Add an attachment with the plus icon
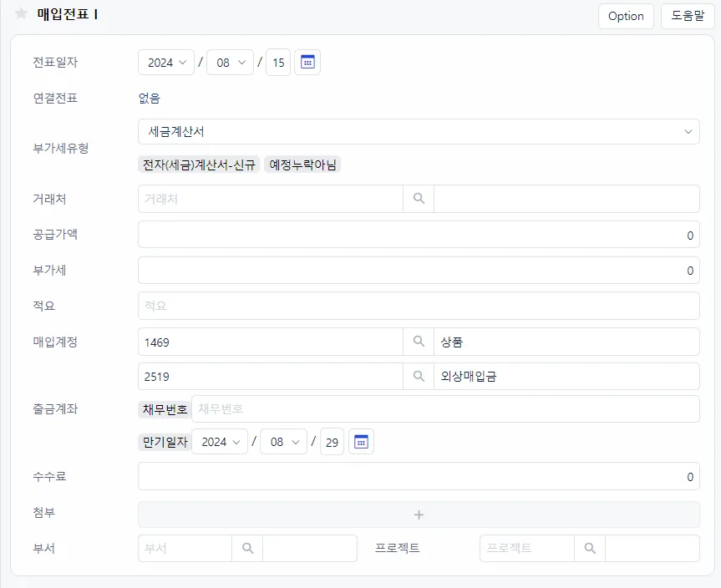The width and height of the screenshot is (721, 588). [419, 514]
